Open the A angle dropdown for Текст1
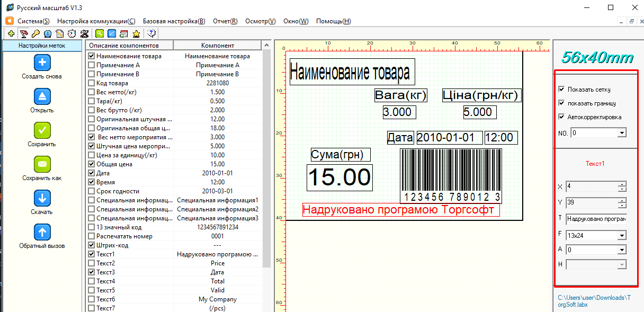The height and width of the screenshot is (312, 644). click(x=621, y=249)
